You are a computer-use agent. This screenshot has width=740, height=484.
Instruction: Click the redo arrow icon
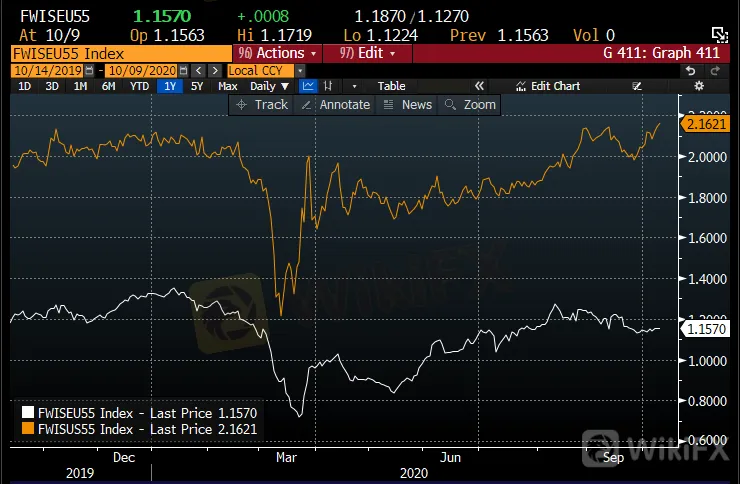716,70
